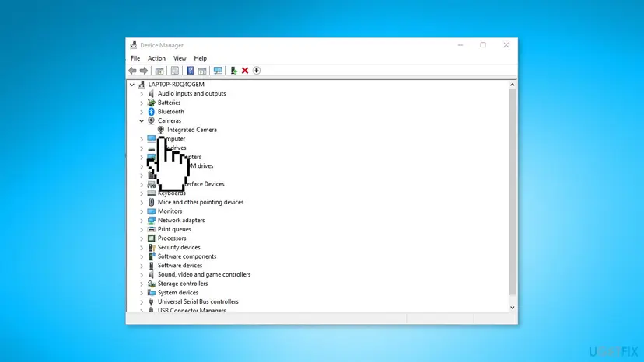Expand the Processors category arrow

pyautogui.click(x=142, y=238)
